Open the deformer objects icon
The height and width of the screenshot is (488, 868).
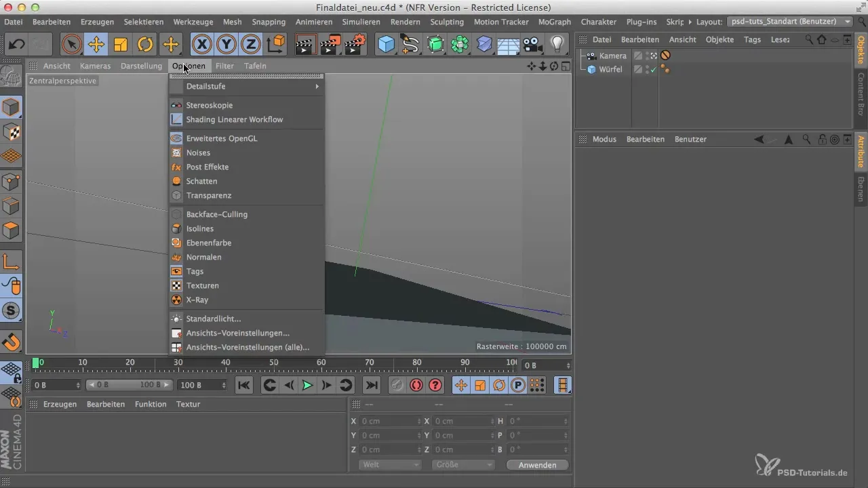(484, 45)
